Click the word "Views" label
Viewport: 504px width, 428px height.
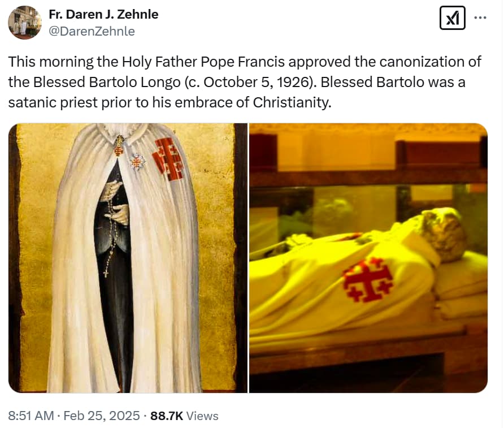click(x=202, y=416)
